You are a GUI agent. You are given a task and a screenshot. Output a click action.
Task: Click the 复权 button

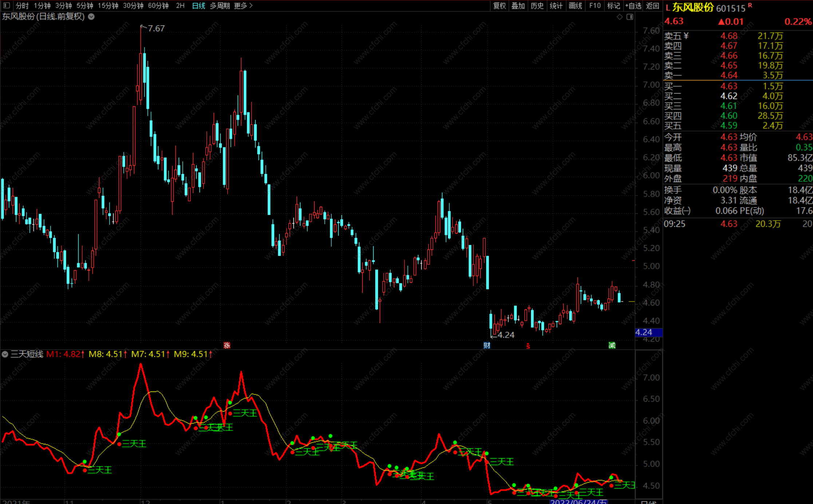tap(499, 5)
